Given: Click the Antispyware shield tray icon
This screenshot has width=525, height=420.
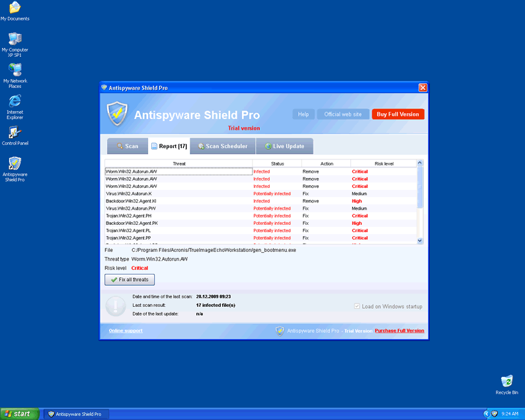Looking at the screenshot, I should pos(494,413).
